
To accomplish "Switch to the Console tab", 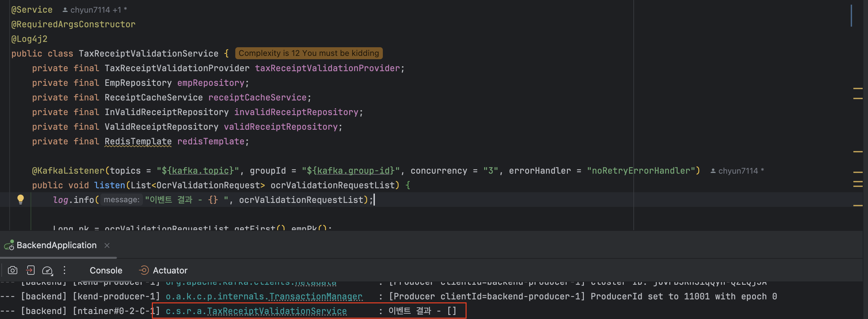I will point(106,270).
